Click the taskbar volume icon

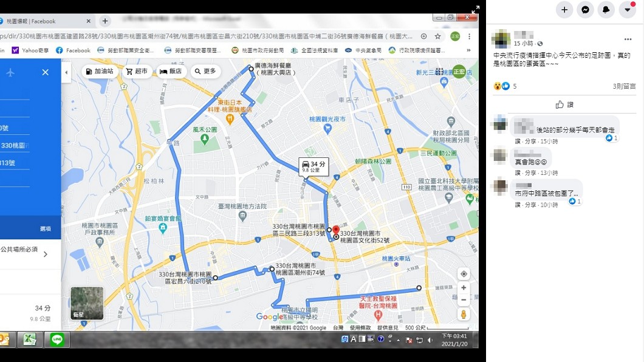pyautogui.click(x=430, y=340)
